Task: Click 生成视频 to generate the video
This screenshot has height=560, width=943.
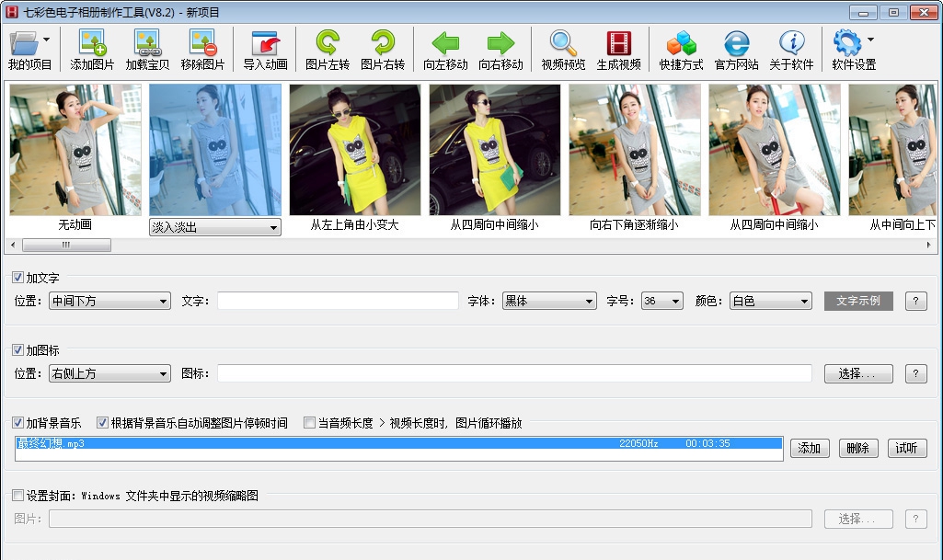Action: [x=619, y=48]
